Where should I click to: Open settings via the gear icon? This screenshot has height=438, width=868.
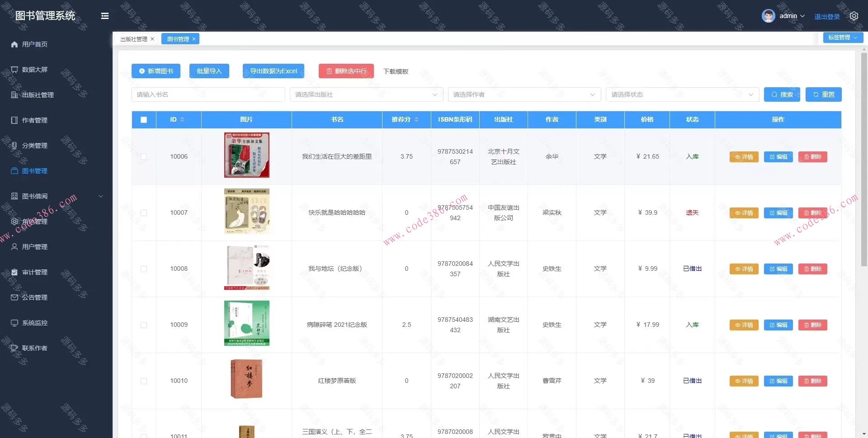[x=854, y=16]
